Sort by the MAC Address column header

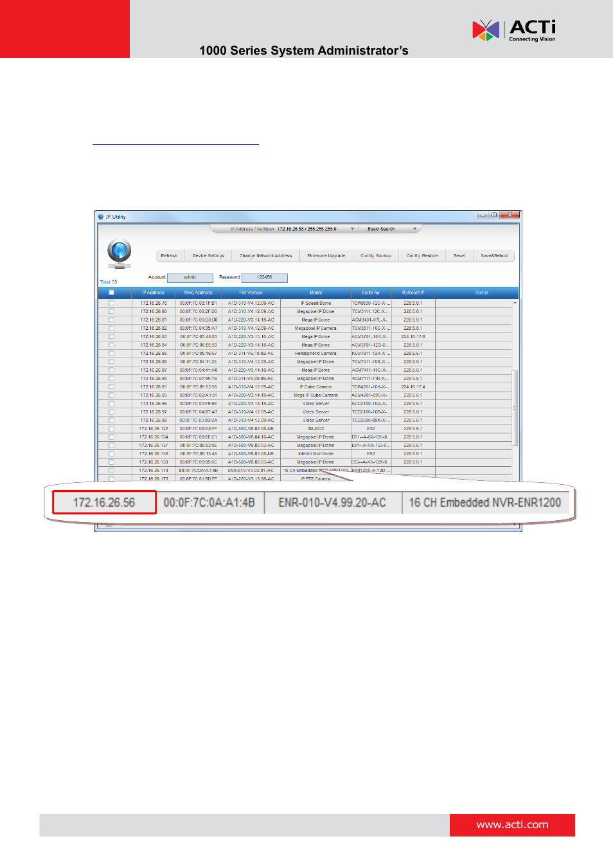198,293
